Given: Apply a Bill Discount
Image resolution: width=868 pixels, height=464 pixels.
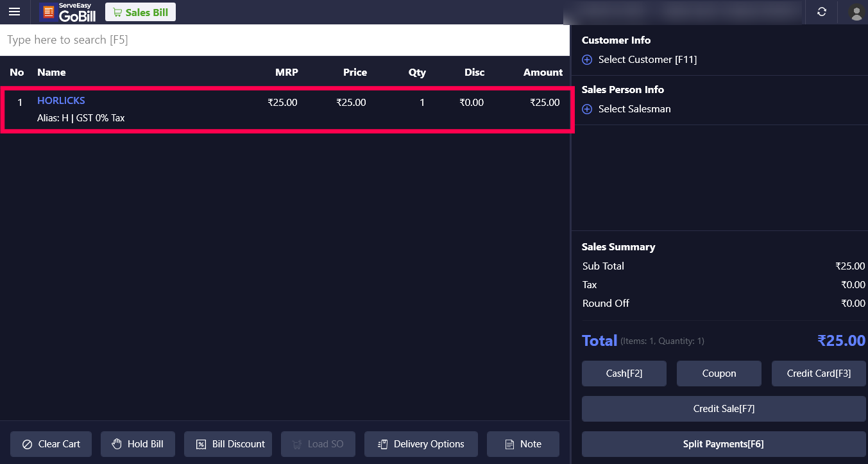Looking at the screenshot, I should click(228, 444).
